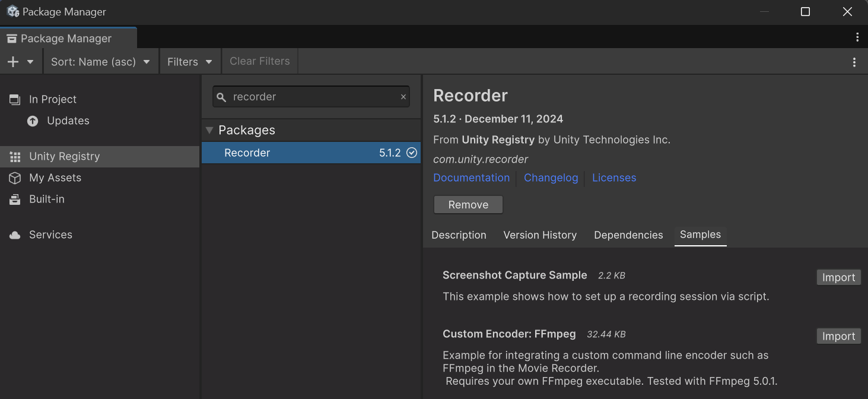The height and width of the screenshot is (399, 868).
Task: Open the Changelog link
Action: [551, 178]
